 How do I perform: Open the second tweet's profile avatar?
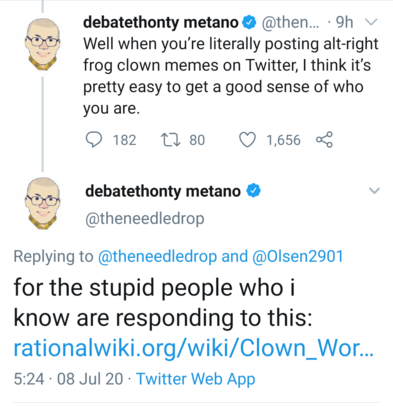(x=43, y=203)
